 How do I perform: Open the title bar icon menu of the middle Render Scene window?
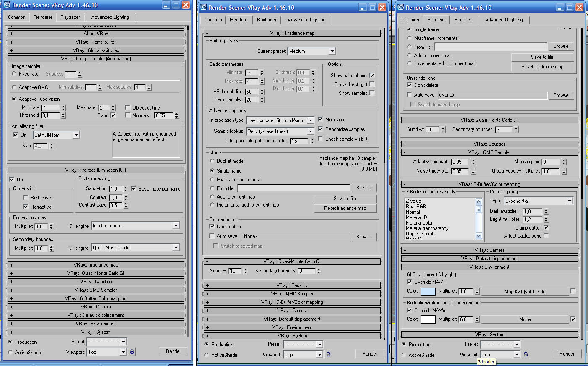[204, 8]
